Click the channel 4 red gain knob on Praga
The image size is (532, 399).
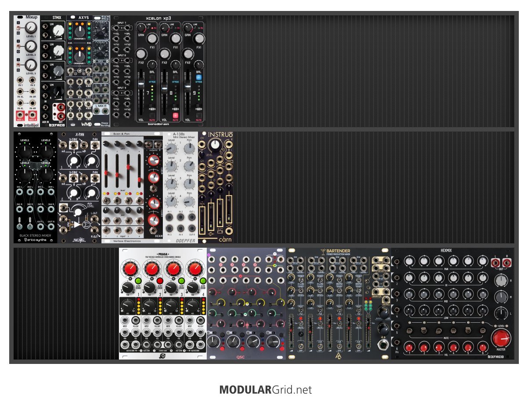point(196,269)
